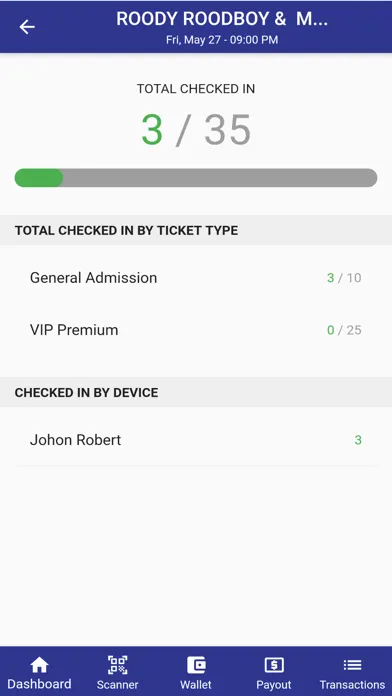Select the Wallet tab label
The image size is (392, 696).
[196, 684]
